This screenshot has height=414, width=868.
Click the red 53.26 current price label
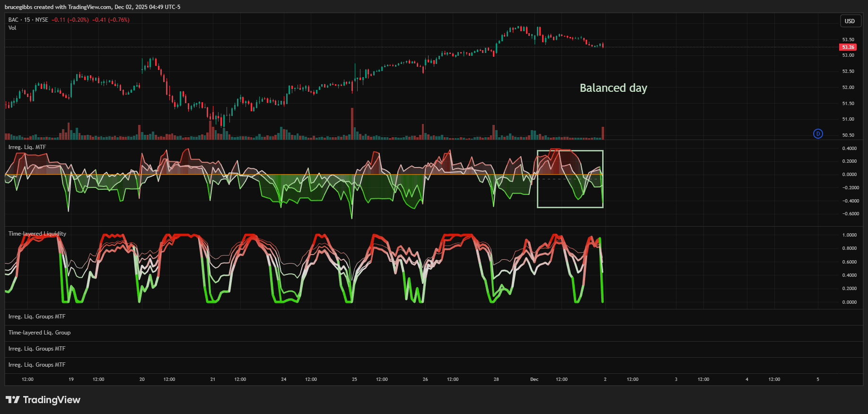848,47
